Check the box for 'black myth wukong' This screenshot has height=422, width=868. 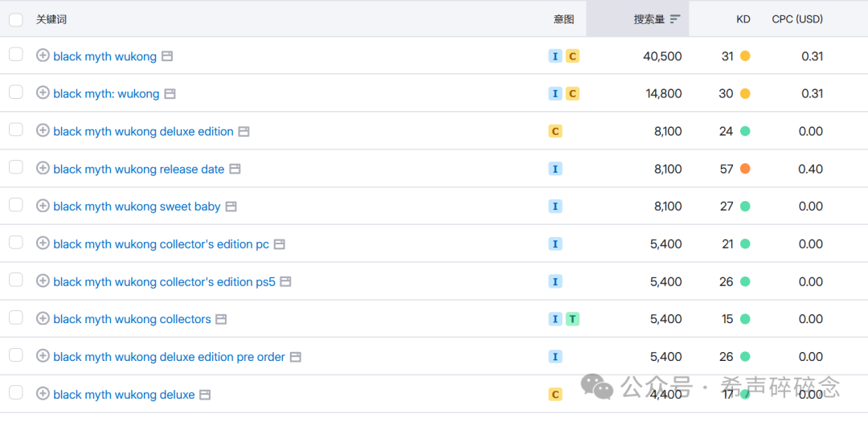coord(16,55)
